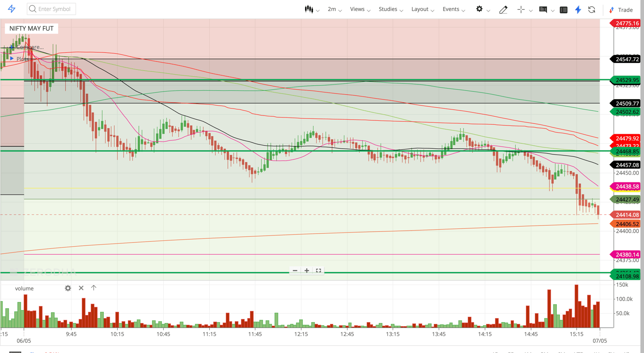
Task: Expand the arrow beside annotation flag icon
Action: [553, 10]
